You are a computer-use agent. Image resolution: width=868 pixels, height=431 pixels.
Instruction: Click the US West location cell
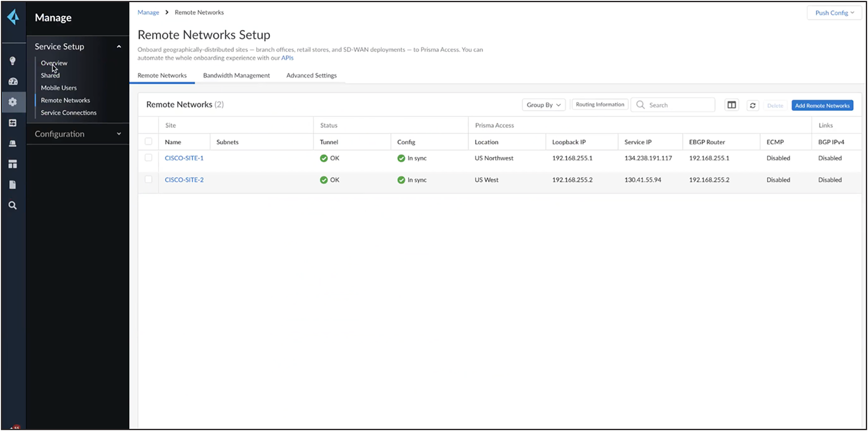tap(486, 180)
